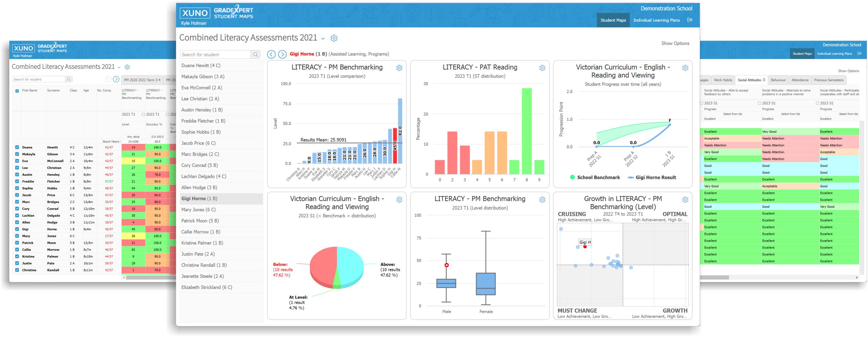The image size is (868, 337).
Task: Go to next student after Gigi Horne
Action: pos(282,54)
